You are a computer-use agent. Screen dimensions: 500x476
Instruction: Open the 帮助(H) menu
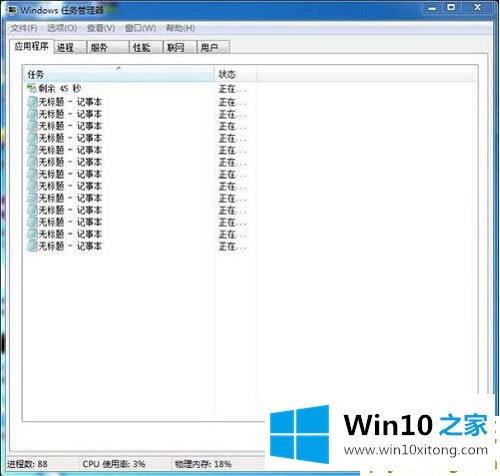point(180,28)
